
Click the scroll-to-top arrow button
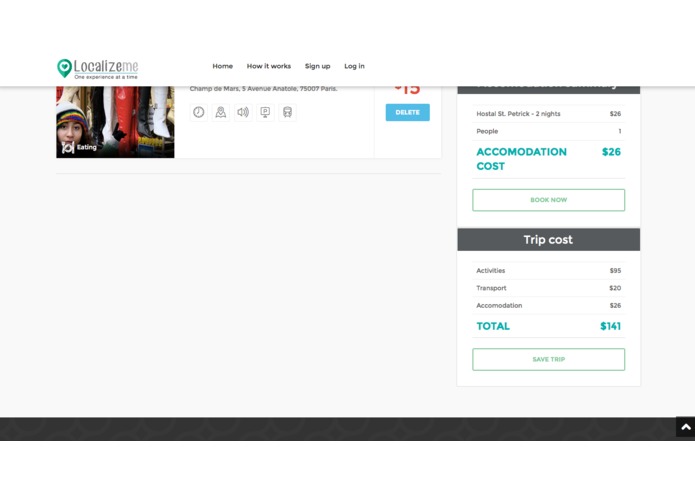(x=685, y=427)
